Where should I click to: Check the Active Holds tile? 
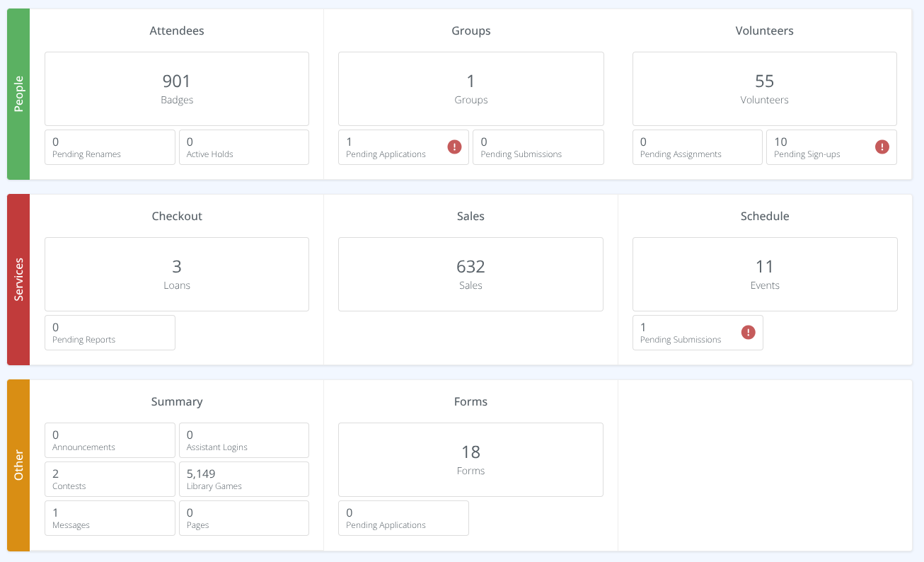243,147
